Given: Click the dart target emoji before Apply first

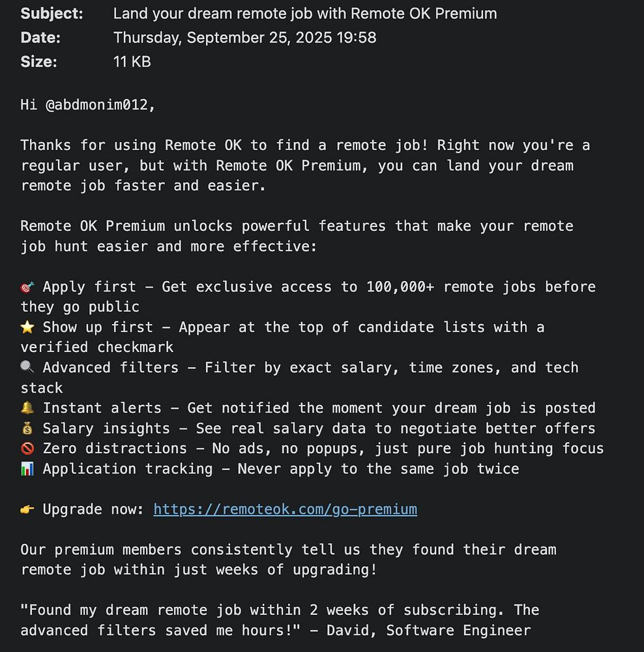Looking at the screenshot, I should click(x=27, y=288).
